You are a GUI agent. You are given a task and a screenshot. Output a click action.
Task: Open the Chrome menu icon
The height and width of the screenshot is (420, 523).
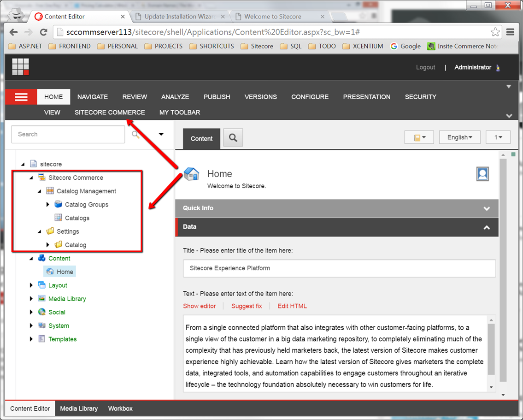click(x=510, y=32)
